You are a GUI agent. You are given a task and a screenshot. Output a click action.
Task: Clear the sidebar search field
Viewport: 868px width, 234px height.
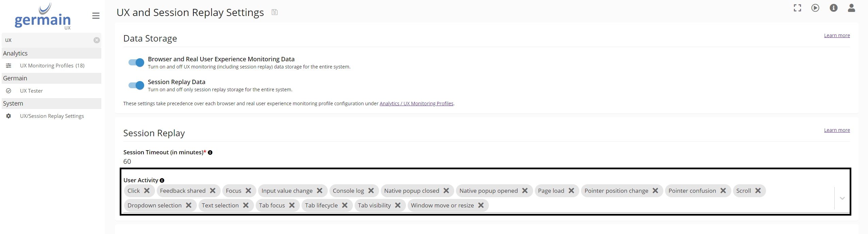click(97, 40)
